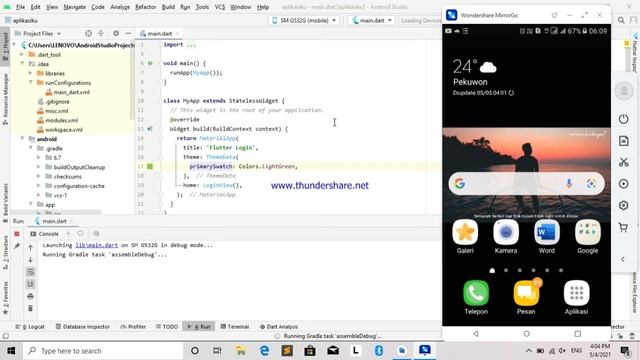The width and height of the screenshot is (640, 360).
Task: Open the Terminal tool window
Action: click(235, 327)
